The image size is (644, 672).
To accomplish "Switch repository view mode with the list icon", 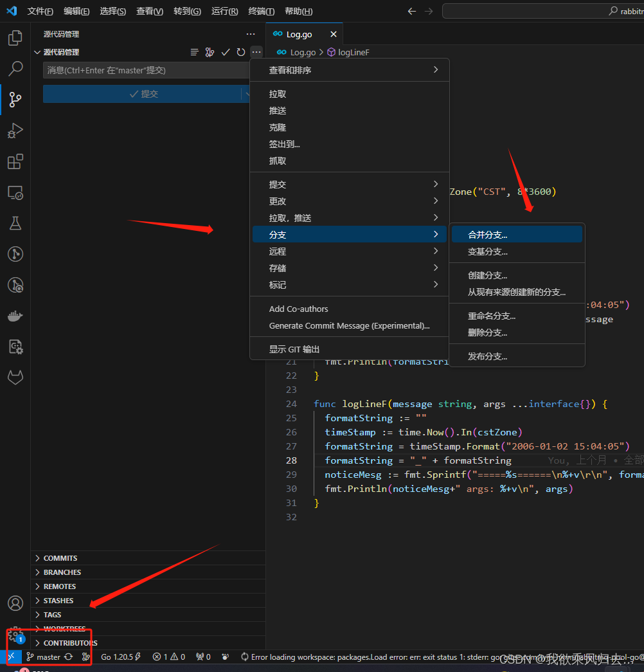I will pyautogui.click(x=195, y=52).
